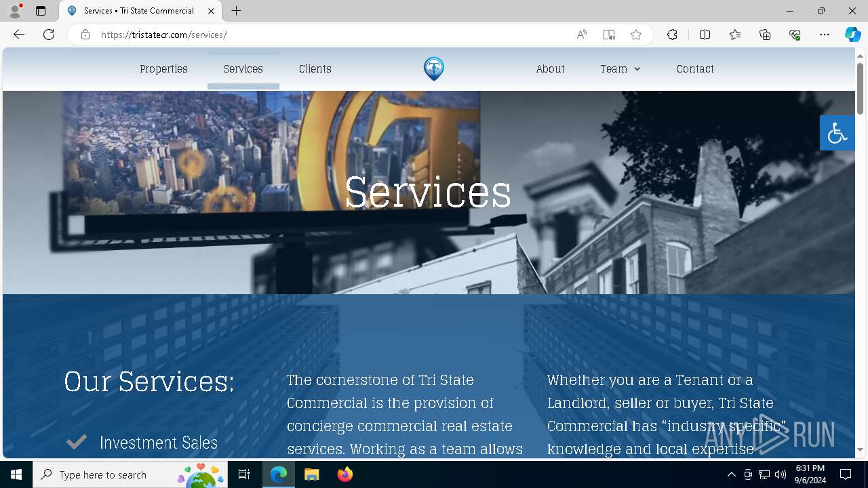Enter Immersive Reader mode
868x488 pixels.
point(609,35)
